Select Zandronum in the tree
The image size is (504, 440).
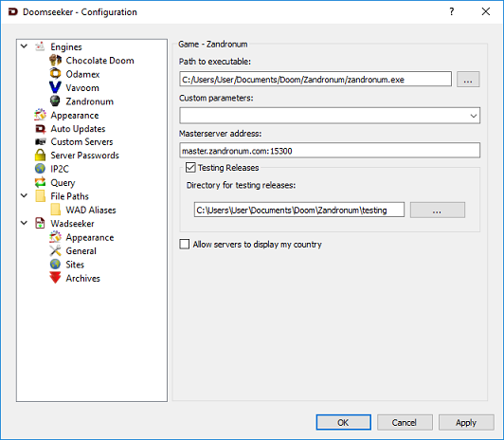click(x=89, y=101)
